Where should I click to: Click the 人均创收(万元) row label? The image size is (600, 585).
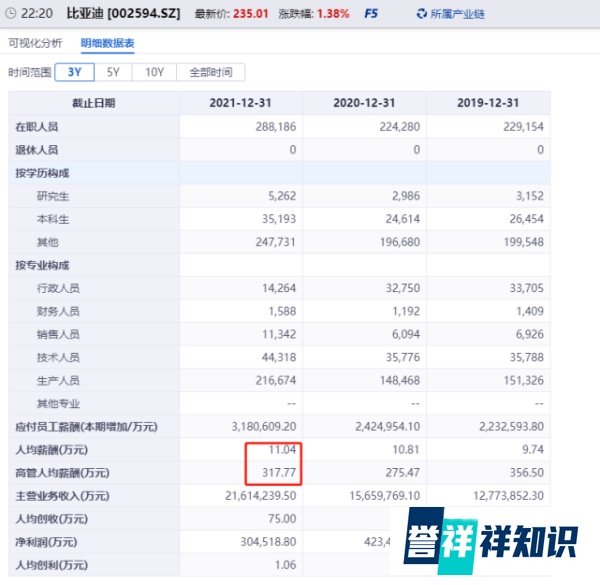pyautogui.click(x=52, y=519)
